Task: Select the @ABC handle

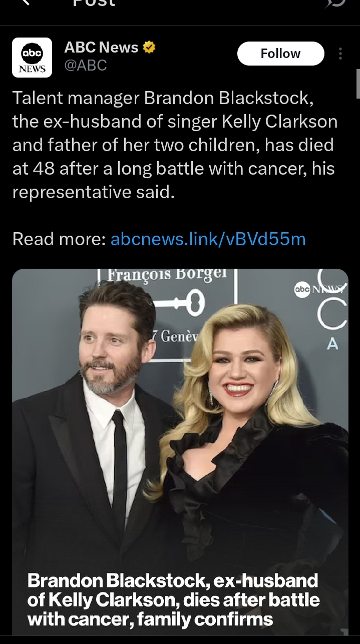Action: 86,66
